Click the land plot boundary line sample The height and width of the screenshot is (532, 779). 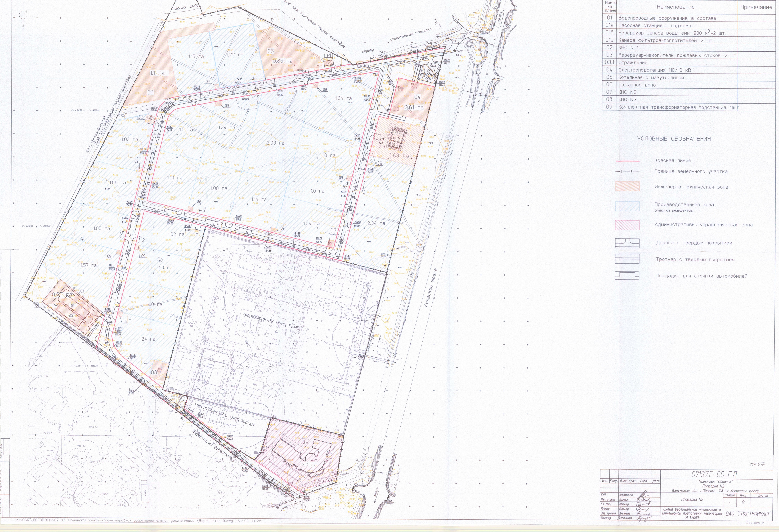(627, 172)
